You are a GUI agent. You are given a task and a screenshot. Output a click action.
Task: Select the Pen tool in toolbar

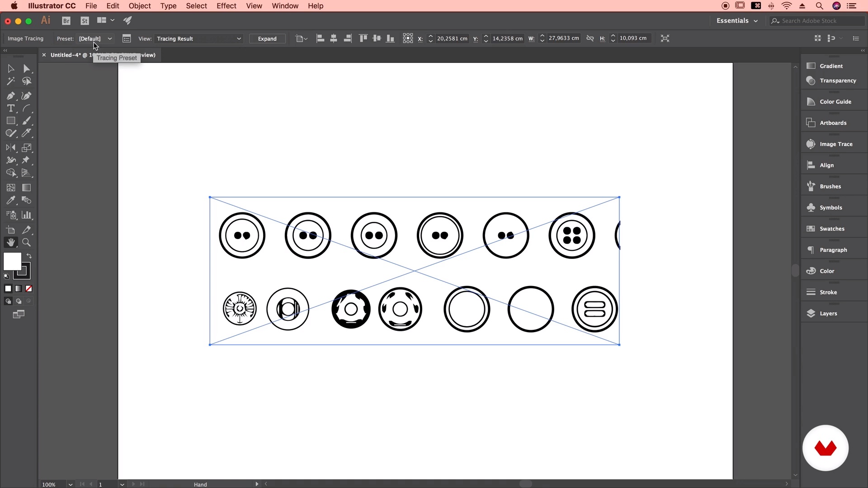point(11,95)
